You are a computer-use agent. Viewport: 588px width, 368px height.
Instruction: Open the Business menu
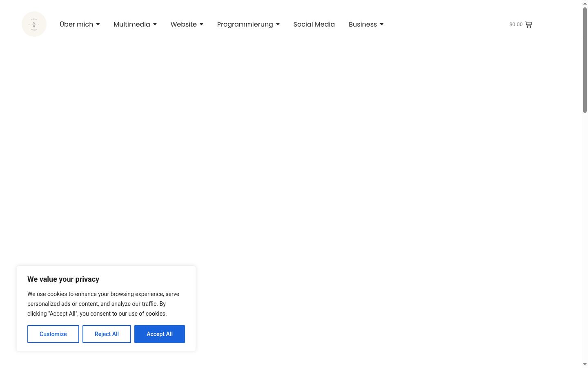[x=363, y=25]
